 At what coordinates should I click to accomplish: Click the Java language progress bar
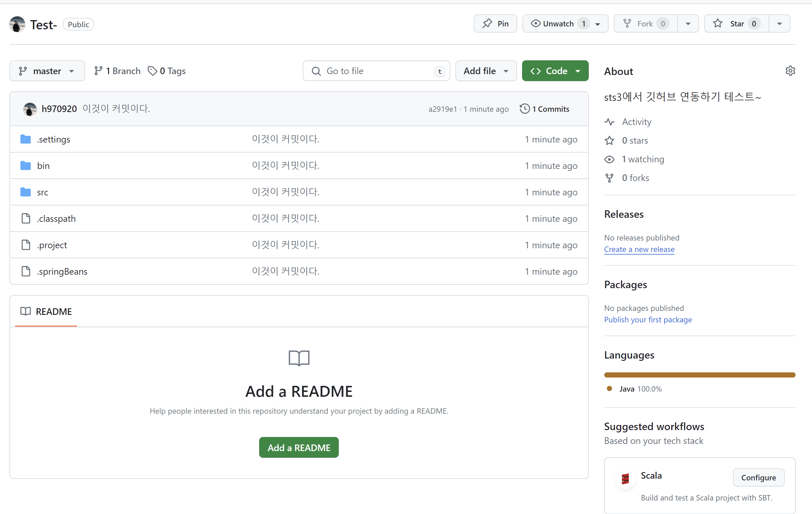[700, 375]
